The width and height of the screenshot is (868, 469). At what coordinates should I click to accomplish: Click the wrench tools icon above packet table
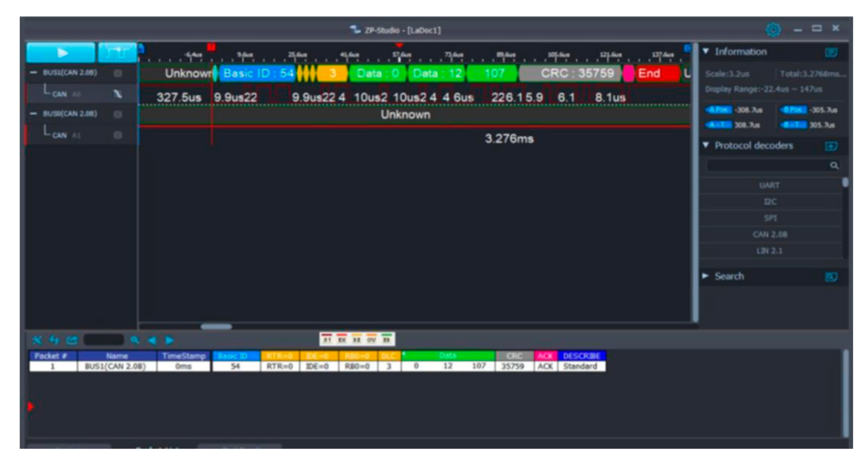pyautogui.click(x=37, y=340)
